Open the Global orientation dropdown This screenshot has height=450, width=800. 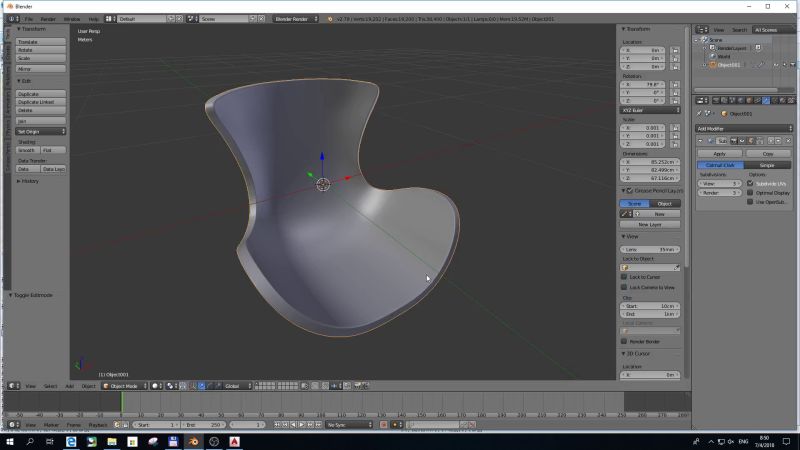pos(238,386)
